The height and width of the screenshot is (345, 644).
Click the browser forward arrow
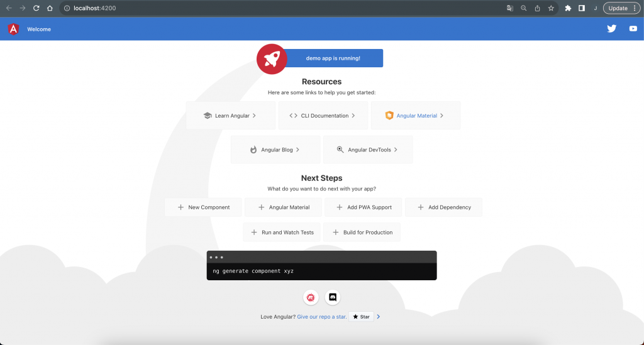click(x=23, y=8)
